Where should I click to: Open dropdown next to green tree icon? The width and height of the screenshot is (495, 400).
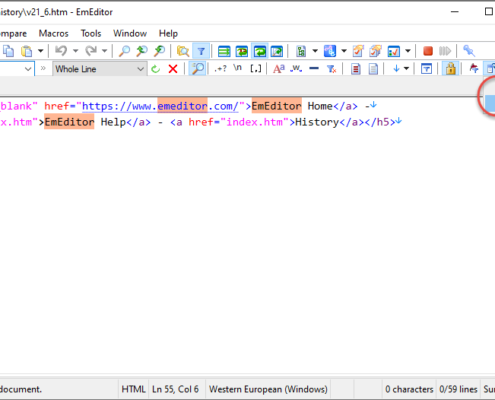(x=315, y=51)
